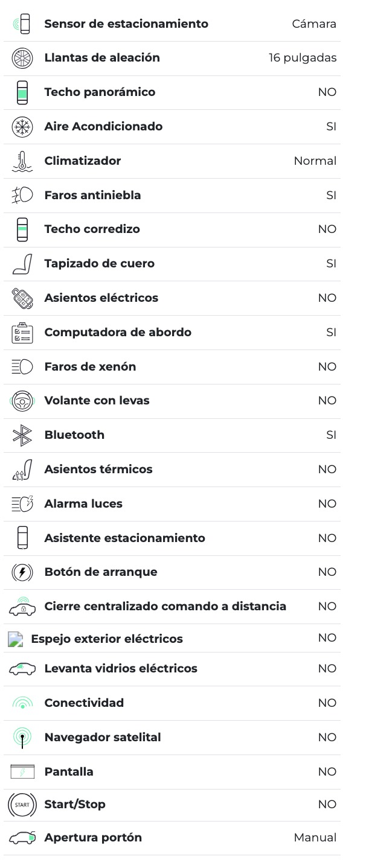Viewport: 366px width, 868px height.
Task: Click the parking sensor icon
Action: tap(22, 24)
